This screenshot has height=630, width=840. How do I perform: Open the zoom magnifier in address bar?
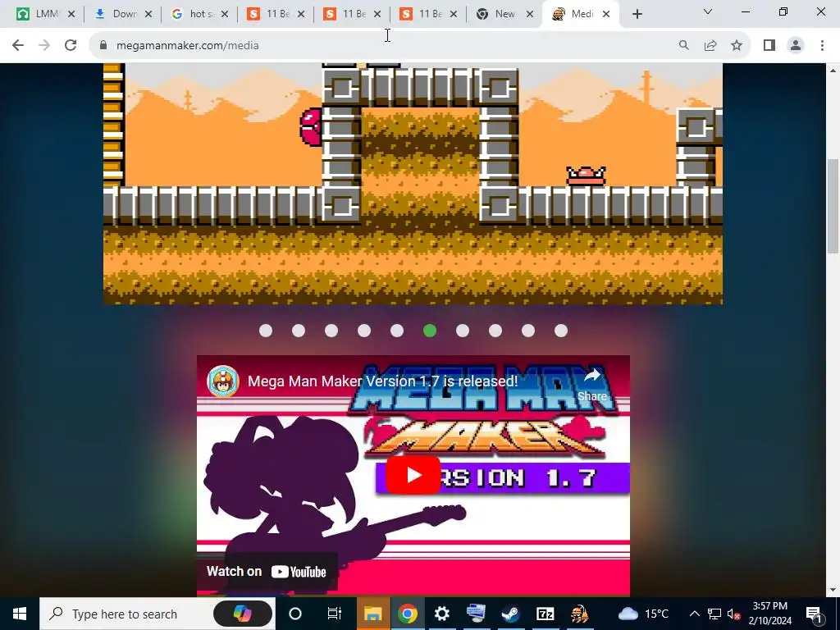[x=683, y=46]
